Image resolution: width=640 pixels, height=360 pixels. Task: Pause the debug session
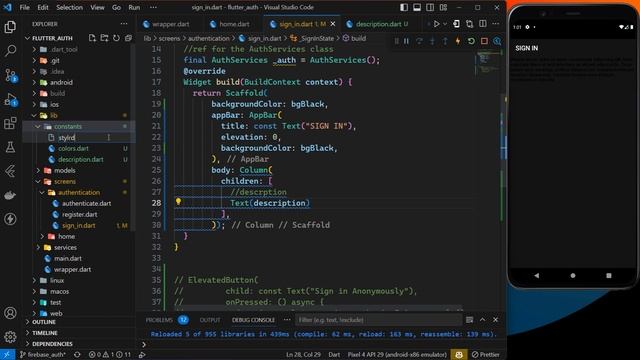(407, 41)
